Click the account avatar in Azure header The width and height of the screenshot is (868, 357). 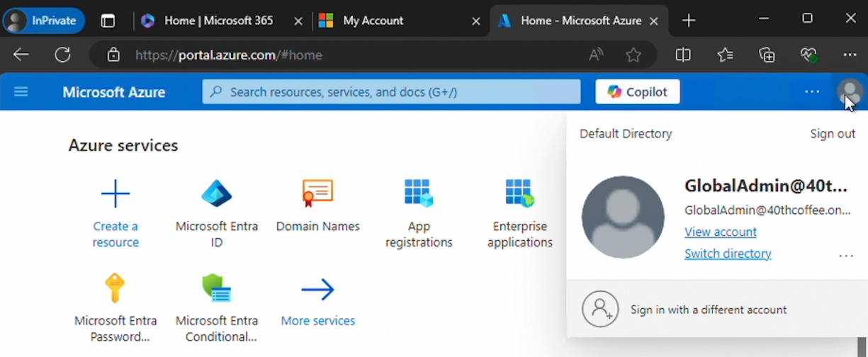850,92
